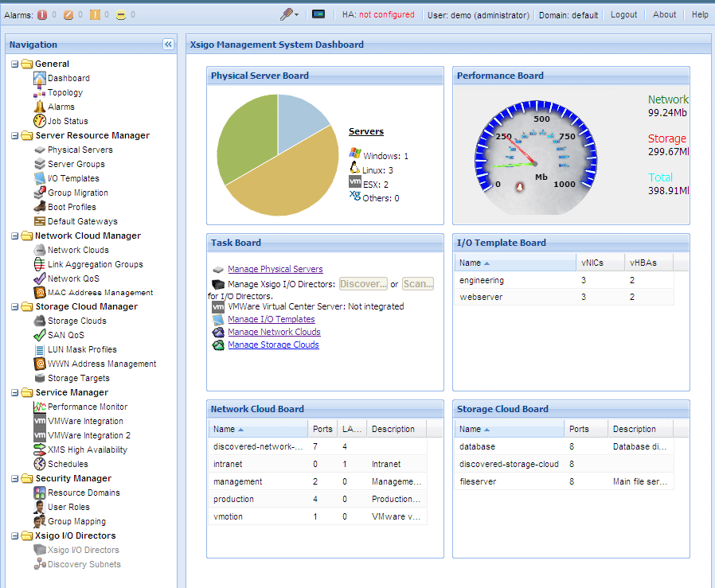Collapse the Server Resource Manager folder
The image size is (715, 588).
pyautogui.click(x=14, y=135)
